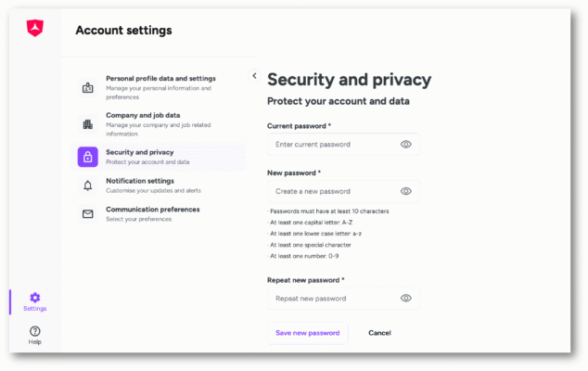Screen dimensions: 588x371
Task: Show the current password text
Action: (x=405, y=145)
